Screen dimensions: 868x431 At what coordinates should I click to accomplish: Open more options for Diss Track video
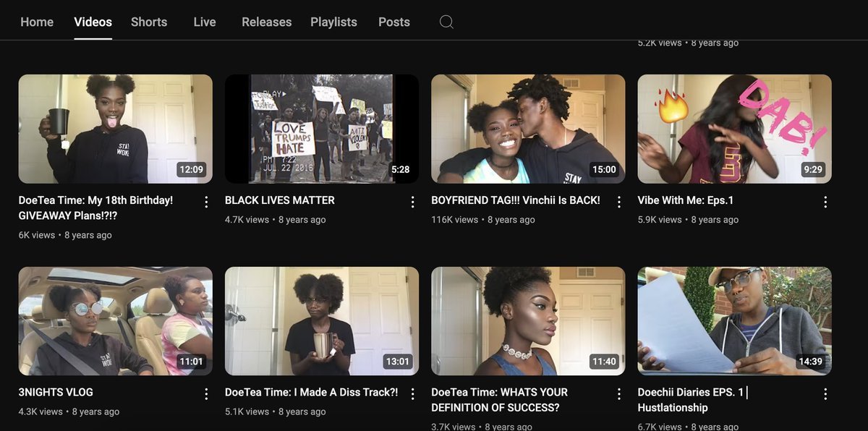(x=412, y=394)
